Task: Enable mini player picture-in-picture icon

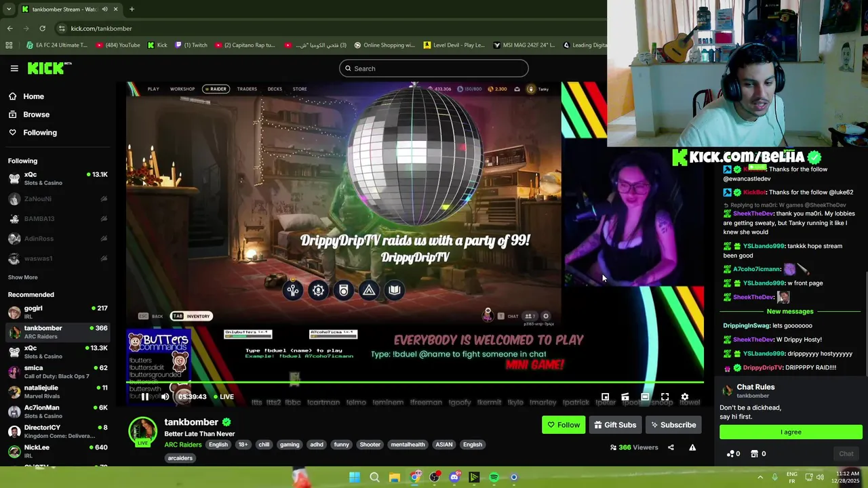Action: coord(605,396)
